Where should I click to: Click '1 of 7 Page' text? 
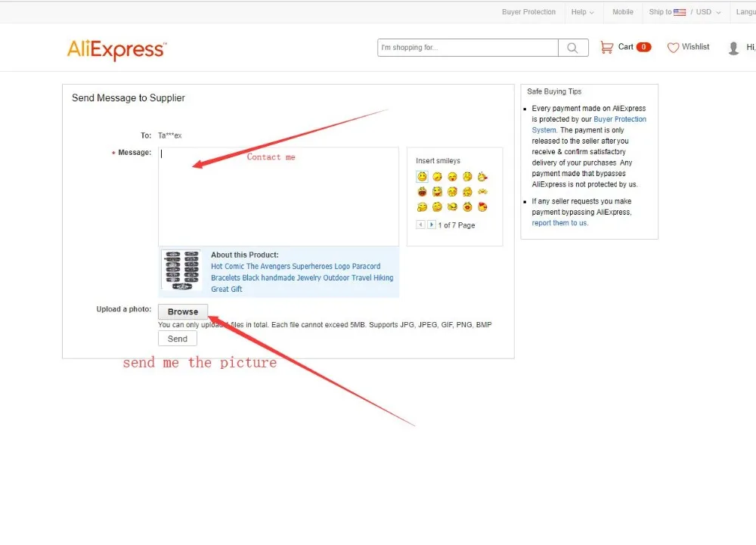456,225
